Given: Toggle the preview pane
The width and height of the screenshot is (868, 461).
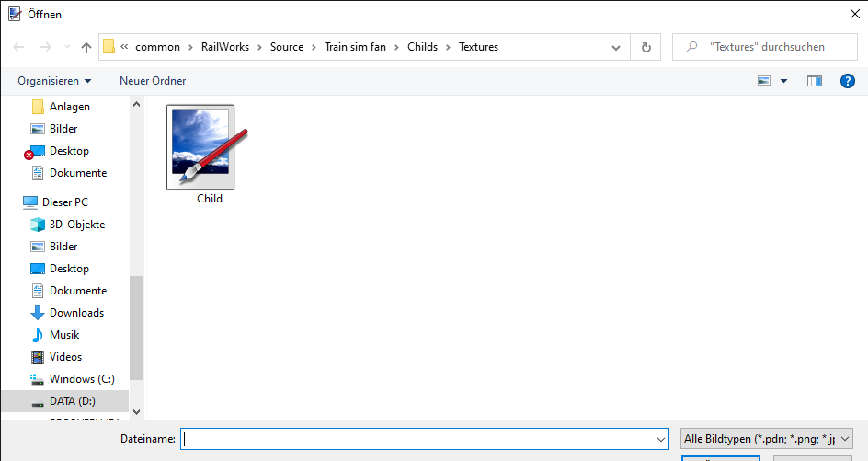Looking at the screenshot, I should 815,81.
